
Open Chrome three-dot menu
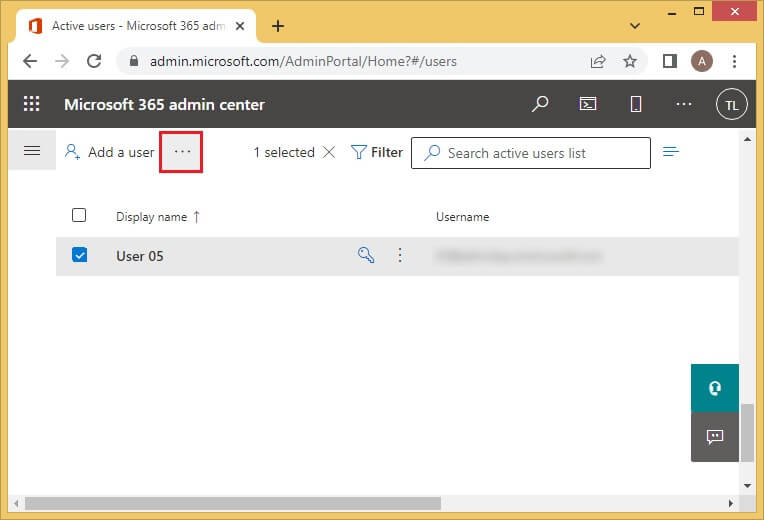click(x=734, y=61)
